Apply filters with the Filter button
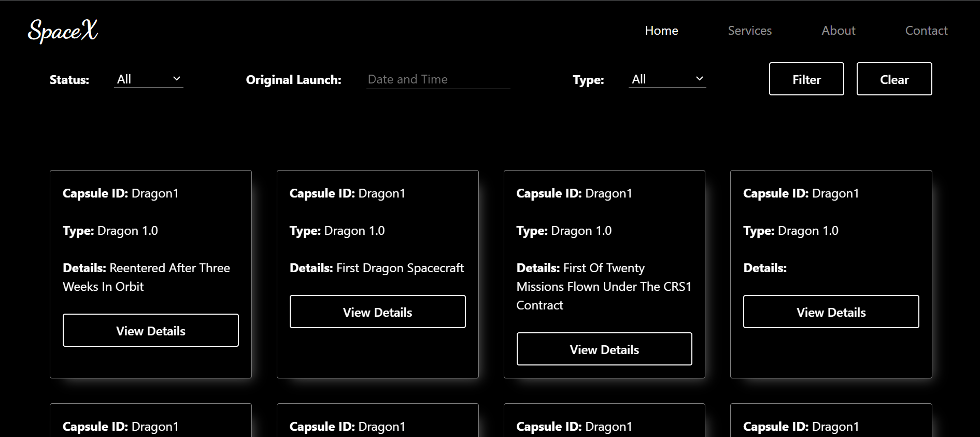The height and width of the screenshot is (437, 980). point(806,79)
